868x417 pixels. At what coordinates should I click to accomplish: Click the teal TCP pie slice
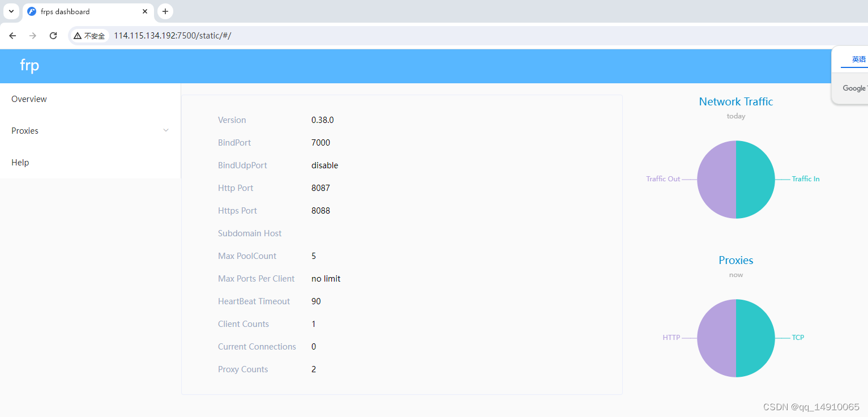click(x=755, y=338)
